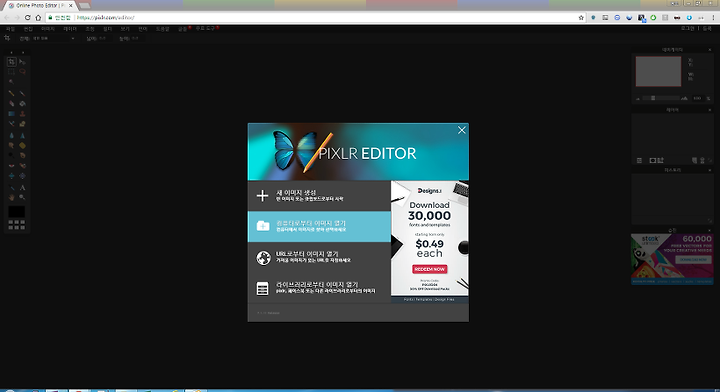Select the Bloat tool
The height and width of the screenshot is (392, 720).
coord(11,176)
